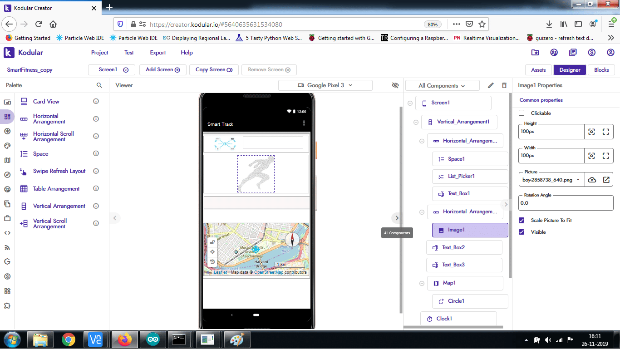Toggle hidden components eye icon
Viewport: 620px width, 364px height.
pyautogui.click(x=395, y=85)
